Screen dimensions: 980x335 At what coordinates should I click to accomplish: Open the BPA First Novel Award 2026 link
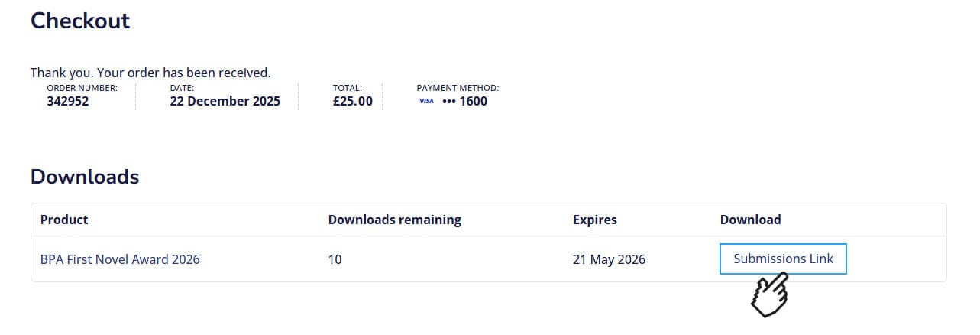pos(120,259)
